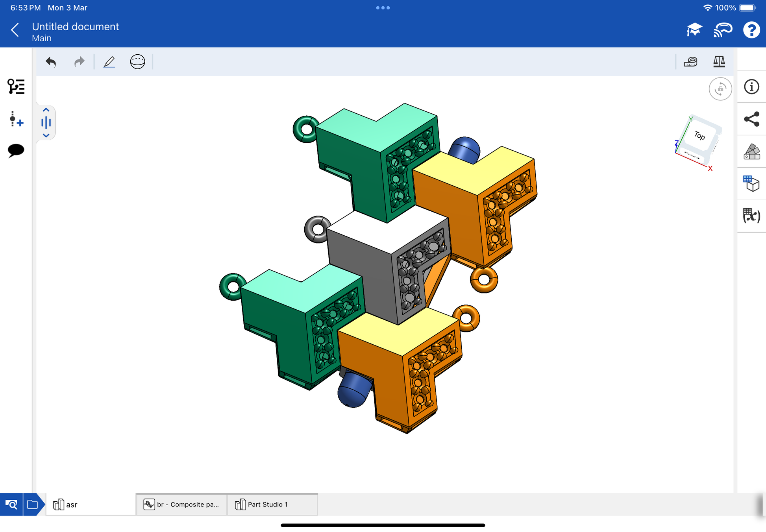Open the help question mark button

[751, 30]
